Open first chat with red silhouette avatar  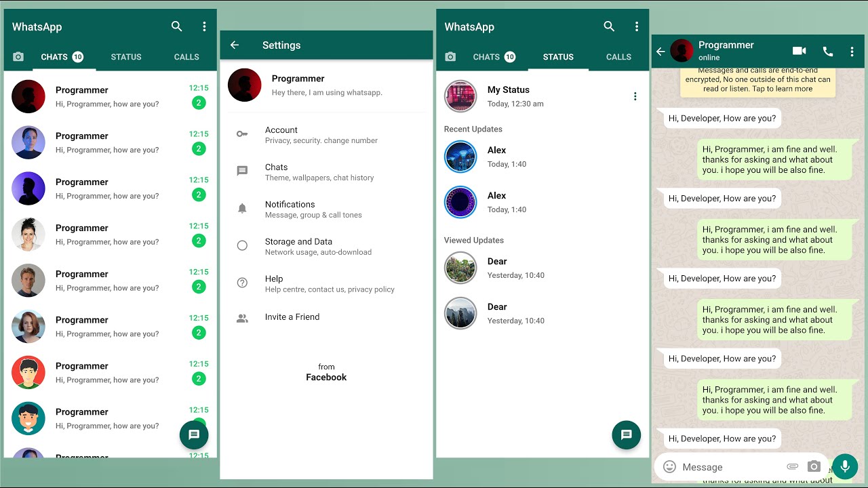click(x=111, y=96)
